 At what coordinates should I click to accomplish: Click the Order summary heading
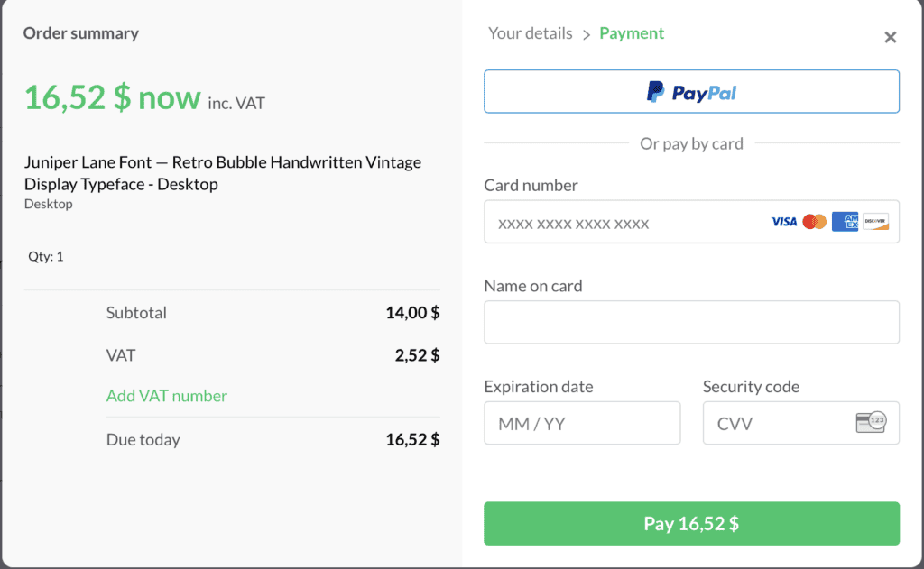coord(80,33)
